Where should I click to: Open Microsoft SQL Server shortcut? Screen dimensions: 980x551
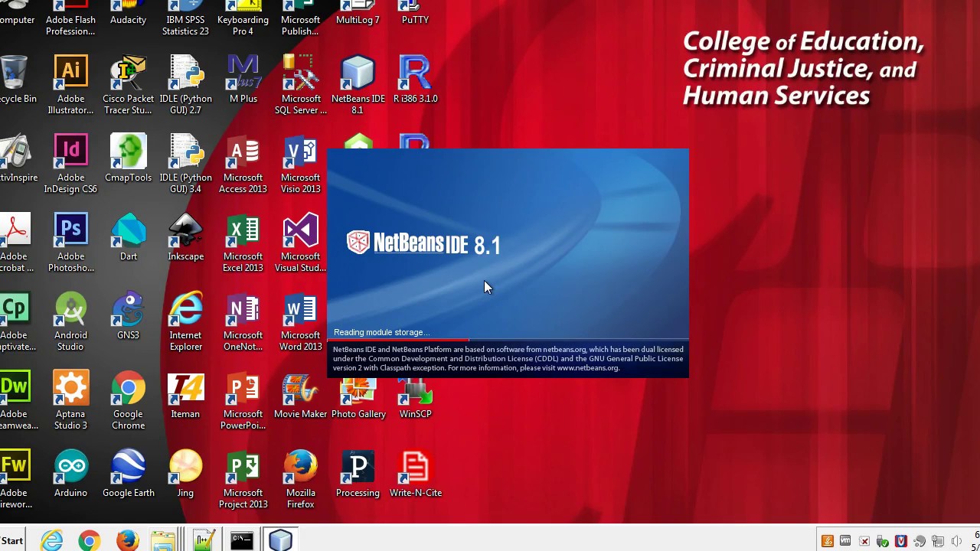301,84
